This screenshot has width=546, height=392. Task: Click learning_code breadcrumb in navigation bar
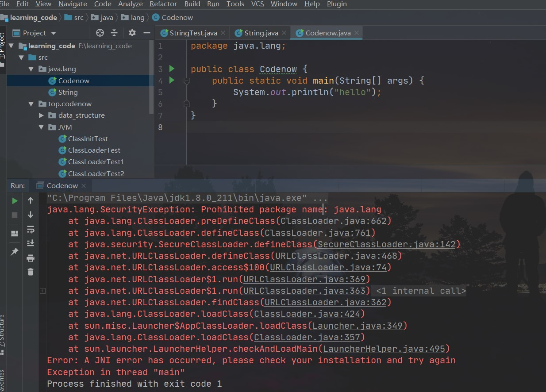(29, 17)
